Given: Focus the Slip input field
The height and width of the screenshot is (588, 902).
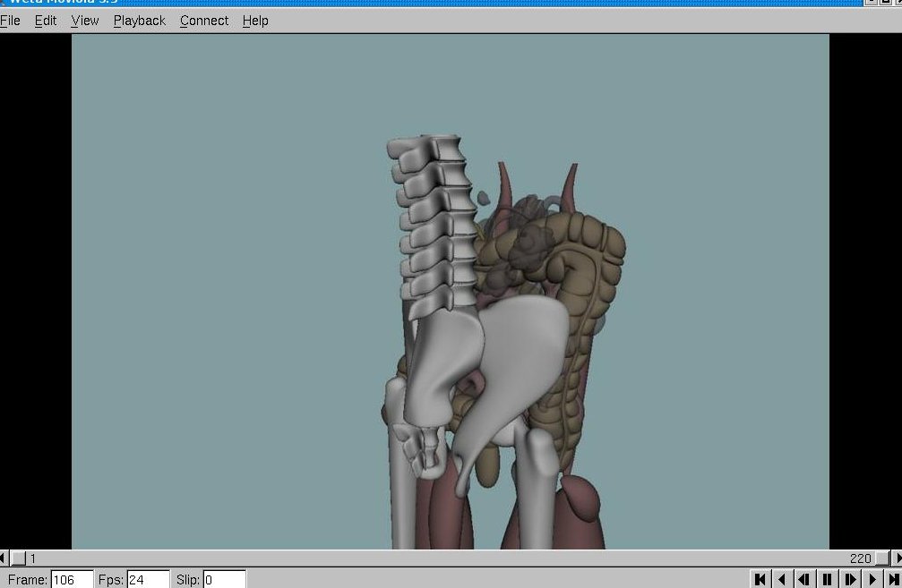Looking at the screenshot, I should point(224,580).
